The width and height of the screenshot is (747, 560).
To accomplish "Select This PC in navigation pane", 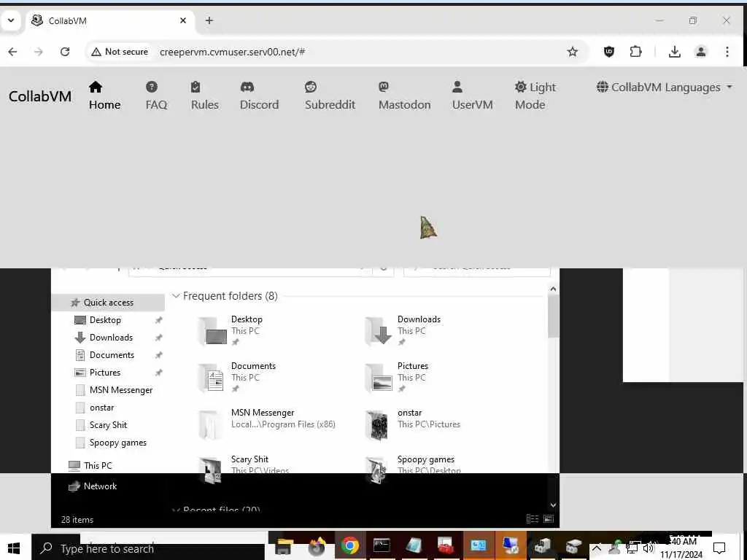I will (98, 466).
